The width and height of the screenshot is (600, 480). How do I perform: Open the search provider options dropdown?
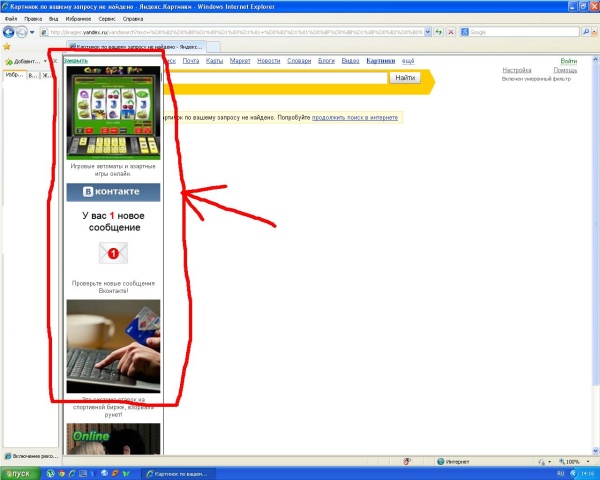594,32
